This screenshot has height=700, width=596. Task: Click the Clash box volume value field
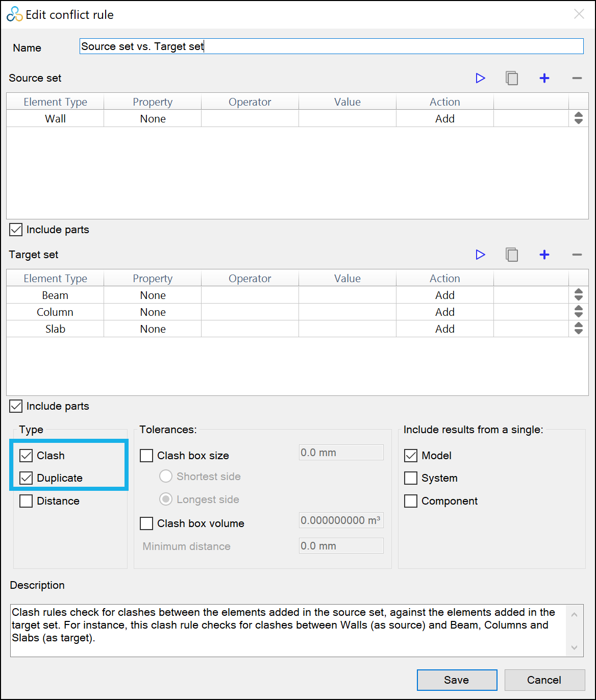point(341,520)
